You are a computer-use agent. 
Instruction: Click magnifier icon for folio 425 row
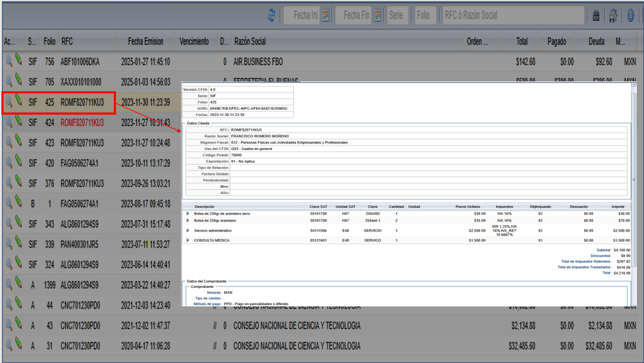pyautogui.click(x=8, y=102)
